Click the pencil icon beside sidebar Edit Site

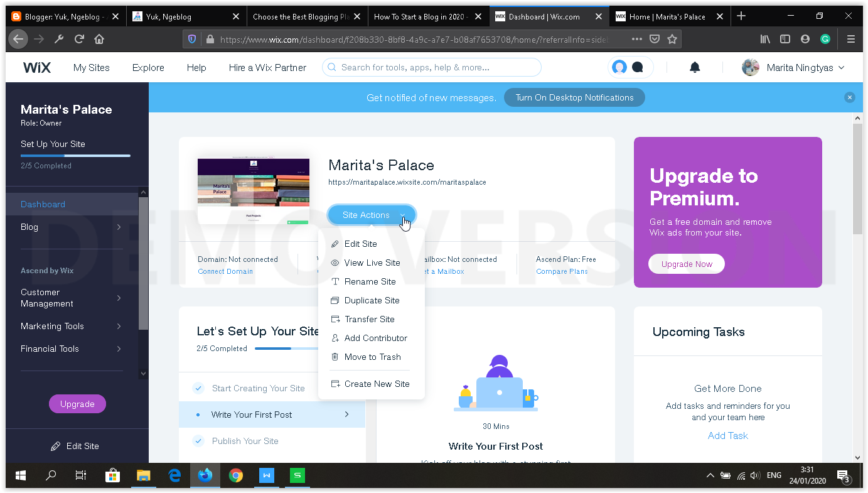tap(55, 446)
